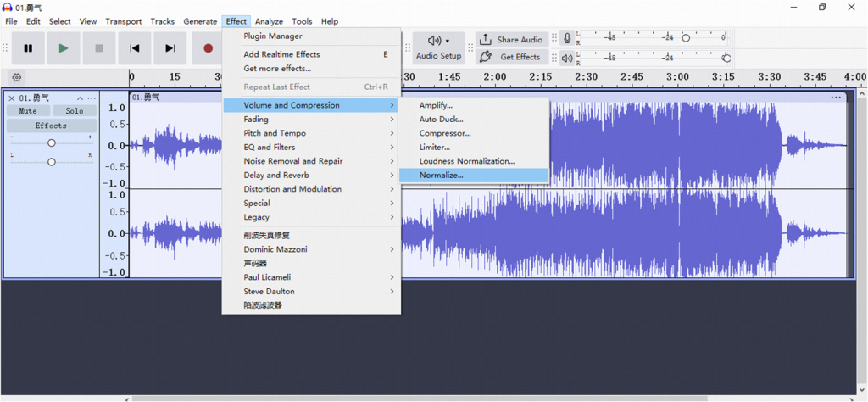The image size is (868, 402).
Task: Start playback with the green Play button
Action: 63,48
